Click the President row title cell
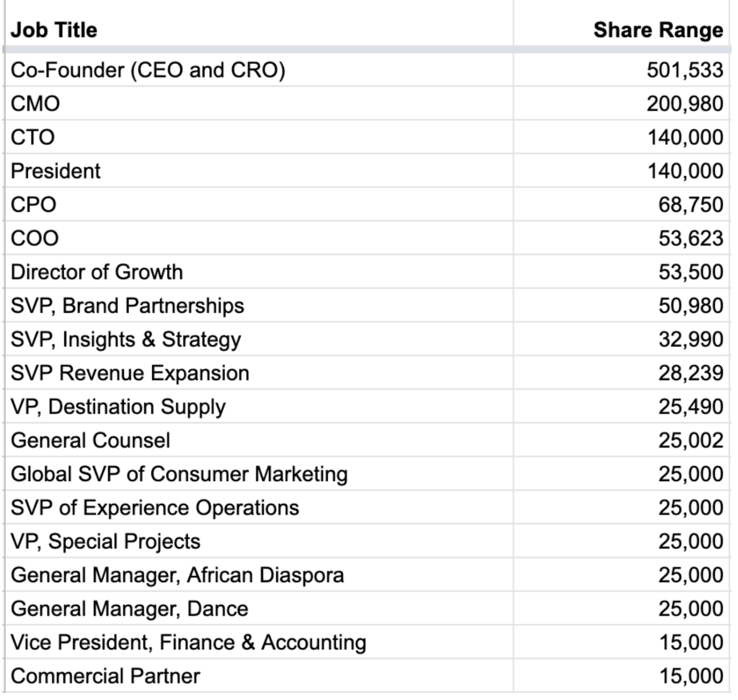Viewport: 738px width, 700px height. tap(56, 171)
